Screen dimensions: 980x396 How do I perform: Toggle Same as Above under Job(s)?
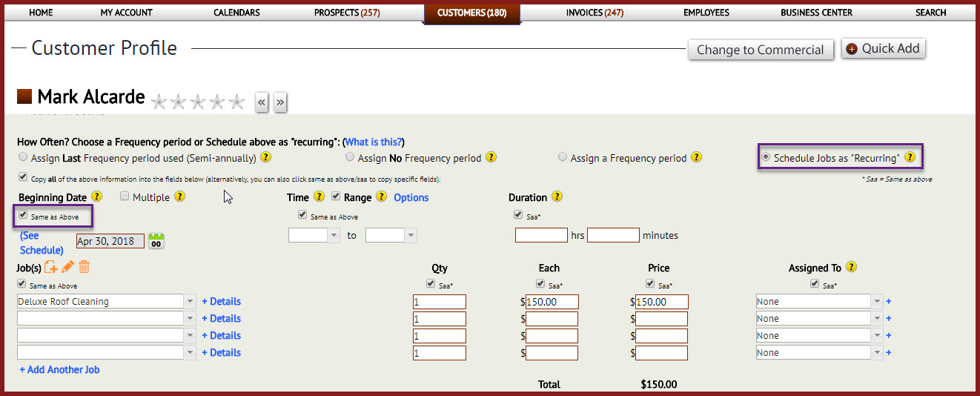pos(23,284)
